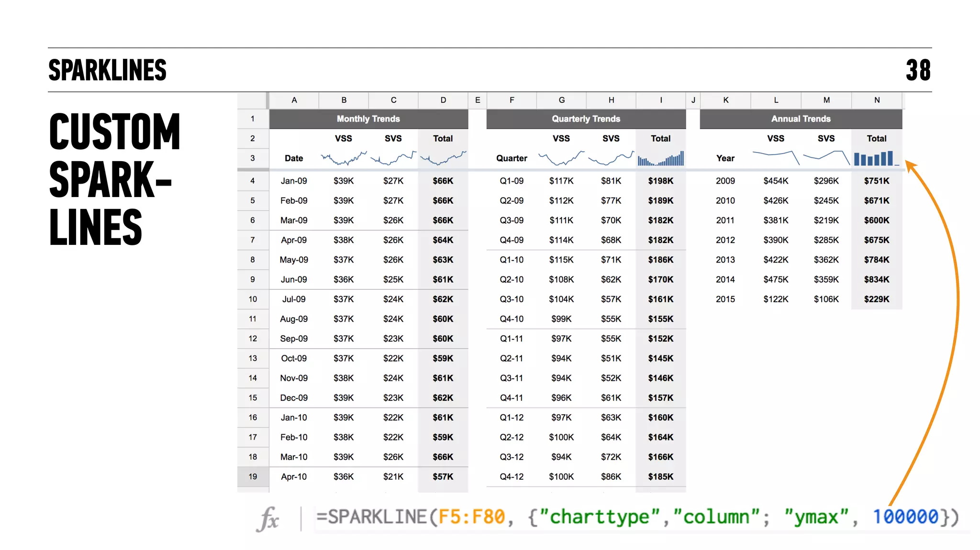Select row 19 header
Viewport: 980px width, 550px height.
[253, 476]
